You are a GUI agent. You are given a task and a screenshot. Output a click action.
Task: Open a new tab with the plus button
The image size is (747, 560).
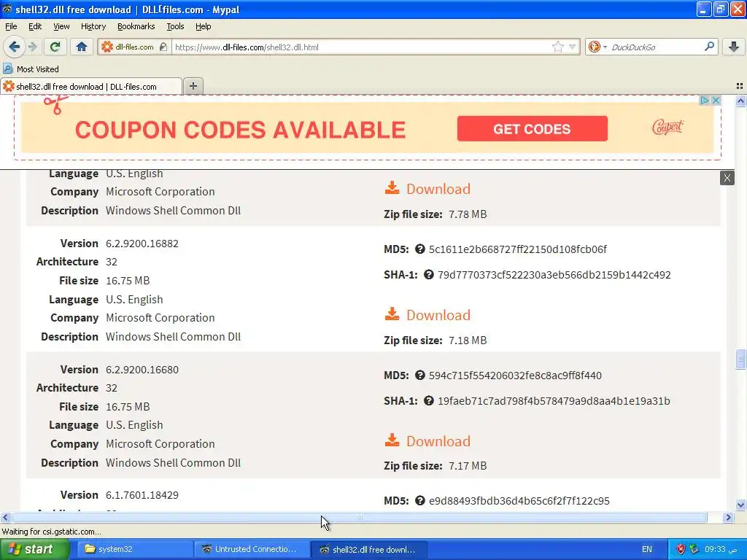(x=193, y=86)
